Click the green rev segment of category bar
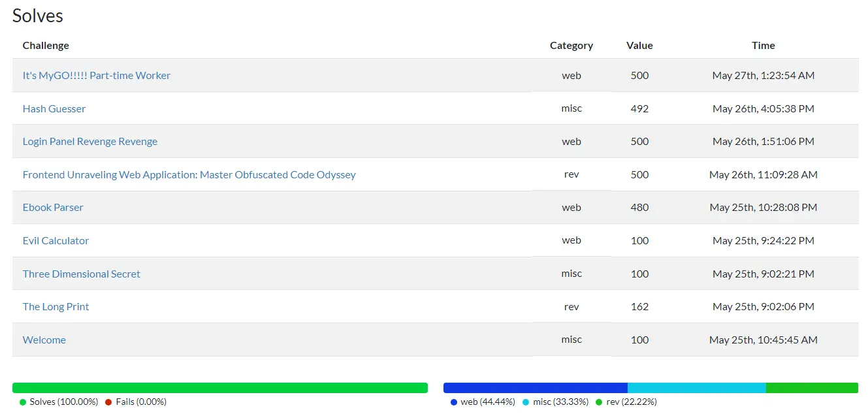This screenshot has width=868, height=414. point(812,388)
